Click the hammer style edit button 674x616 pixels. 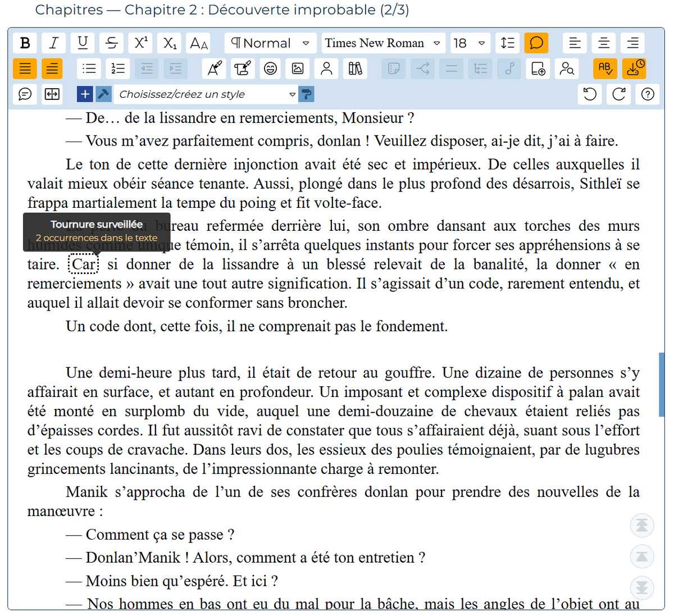point(103,94)
